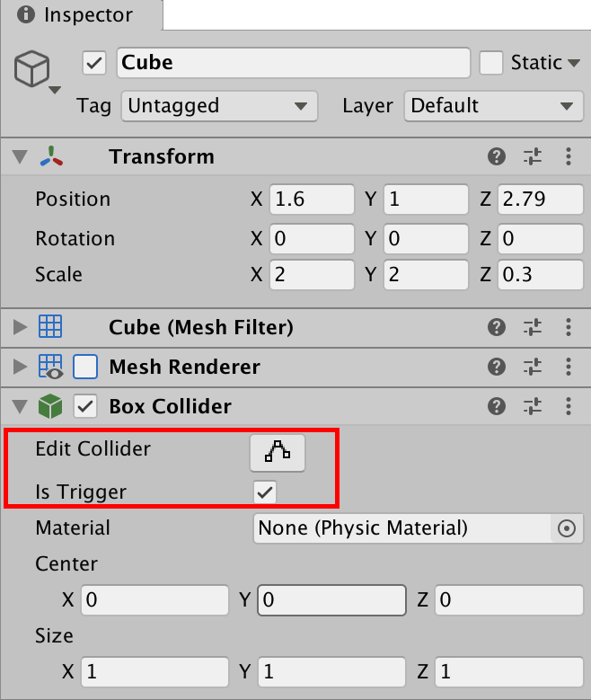Click the Edit Collider button icon
Screen dimensions: 591x700
click(278, 452)
